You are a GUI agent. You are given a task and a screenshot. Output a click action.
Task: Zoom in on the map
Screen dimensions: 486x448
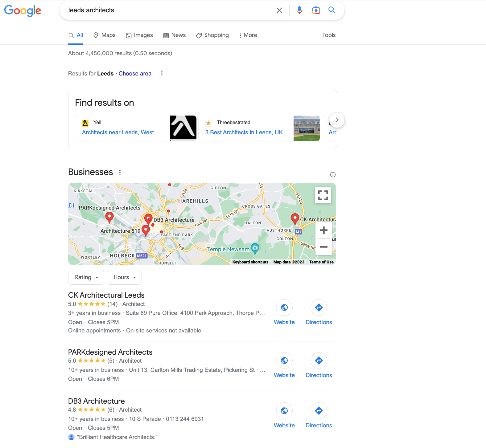coord(324,230)
